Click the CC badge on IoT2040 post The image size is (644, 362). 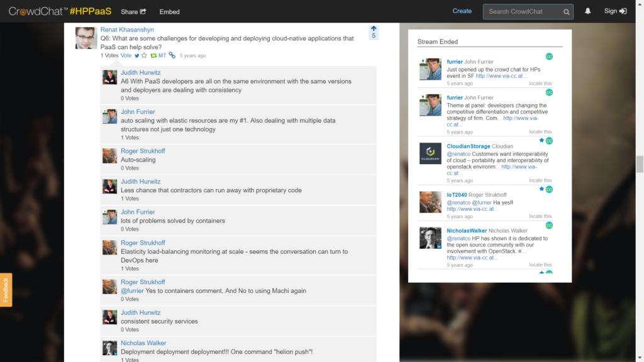click(x=549, y=189)
